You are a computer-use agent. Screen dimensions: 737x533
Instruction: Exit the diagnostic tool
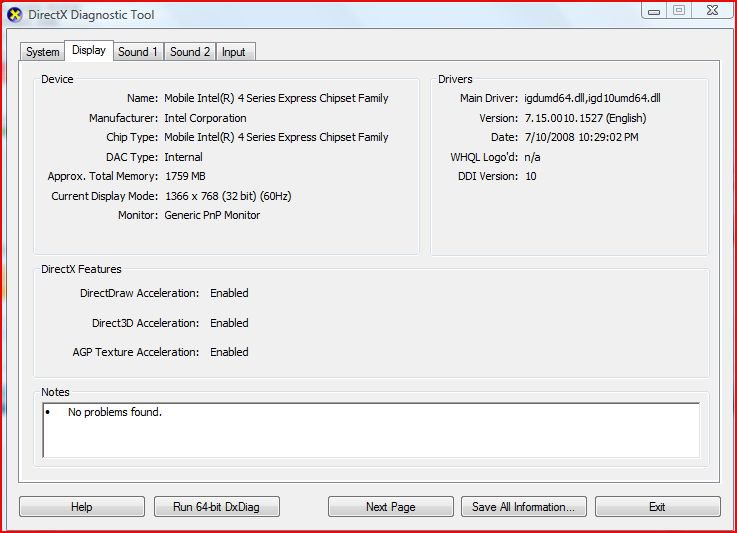(x=658, y=507)
